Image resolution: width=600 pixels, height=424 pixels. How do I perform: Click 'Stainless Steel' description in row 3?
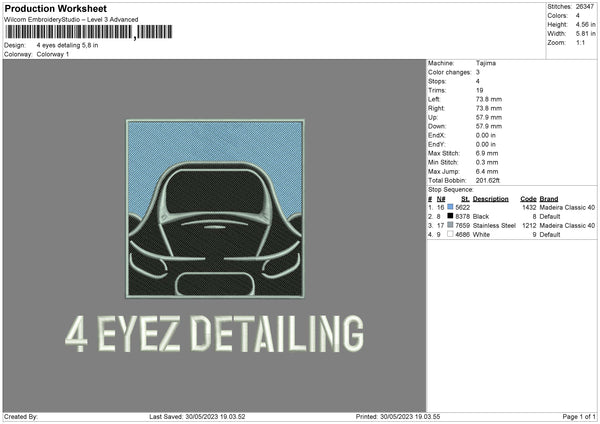point(494,225)
